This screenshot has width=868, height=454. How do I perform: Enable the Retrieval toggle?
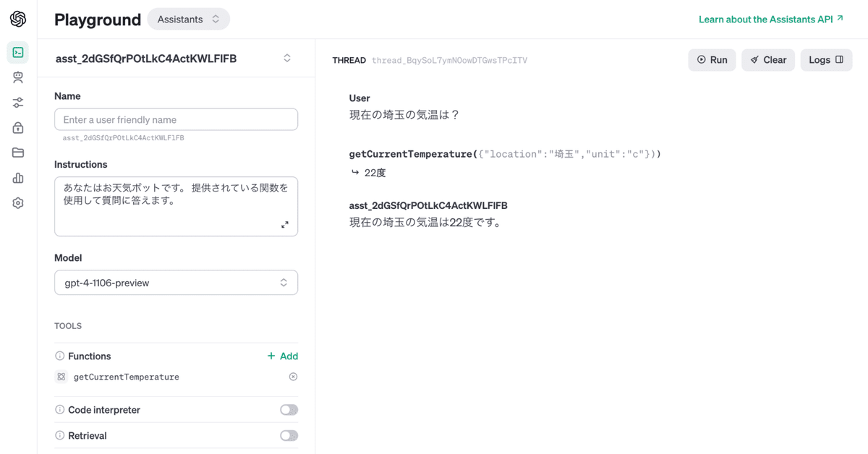289,435
